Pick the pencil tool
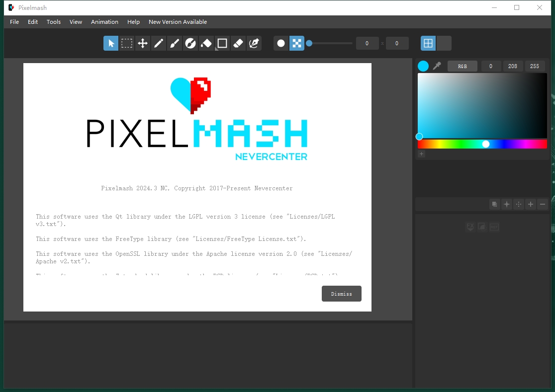This screenshot has width=555, height=392. pos(159,44)
